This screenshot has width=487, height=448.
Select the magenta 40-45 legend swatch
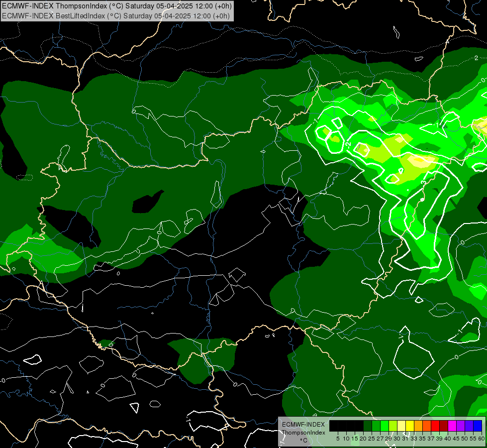coord(452,426)
